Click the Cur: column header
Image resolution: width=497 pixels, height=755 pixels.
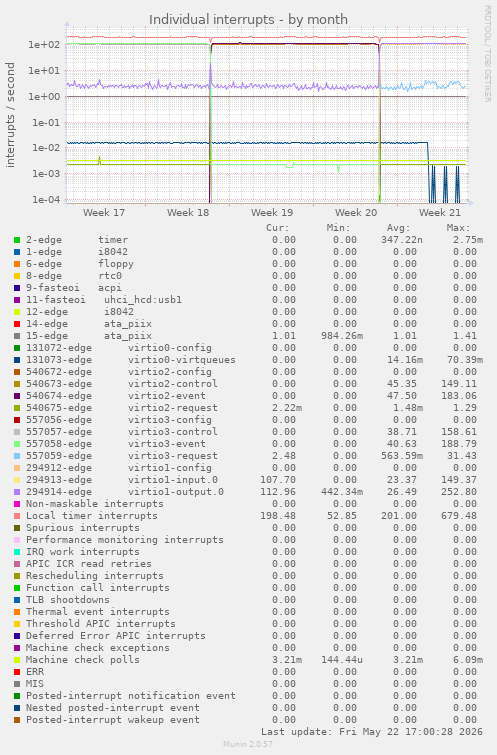coord(278,228)
